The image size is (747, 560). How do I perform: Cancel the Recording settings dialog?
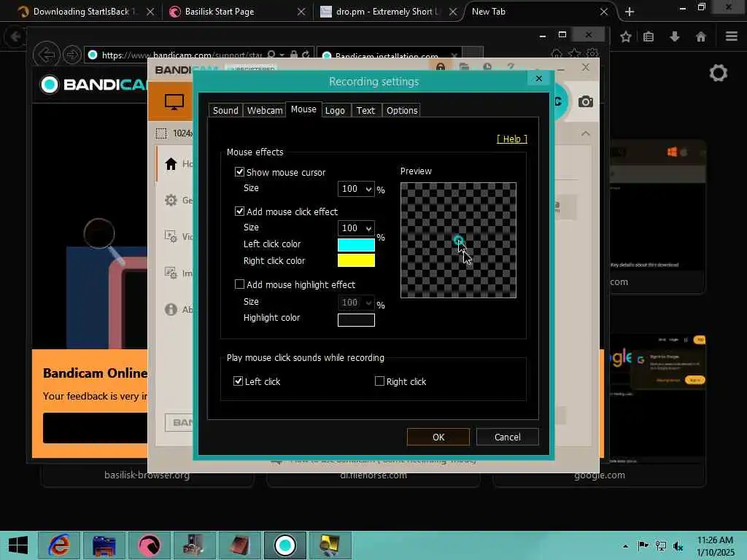pos(508,437)
